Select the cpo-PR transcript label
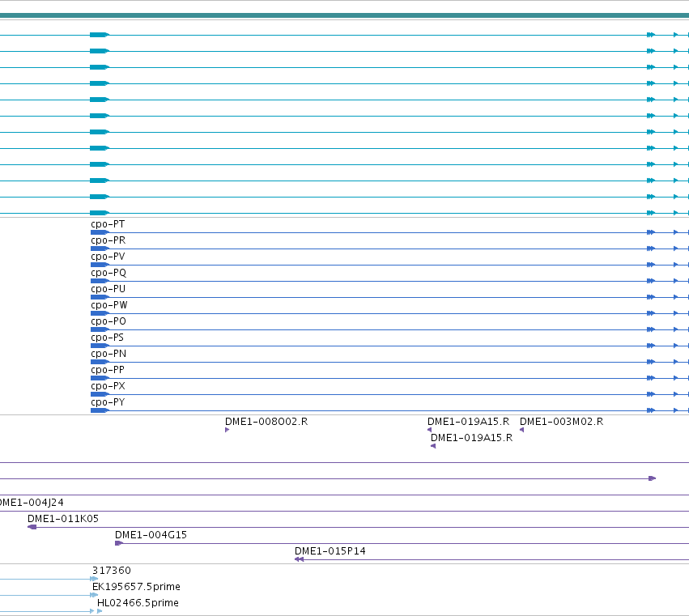This screenshot has width=689, height=616. coord(108,240)
